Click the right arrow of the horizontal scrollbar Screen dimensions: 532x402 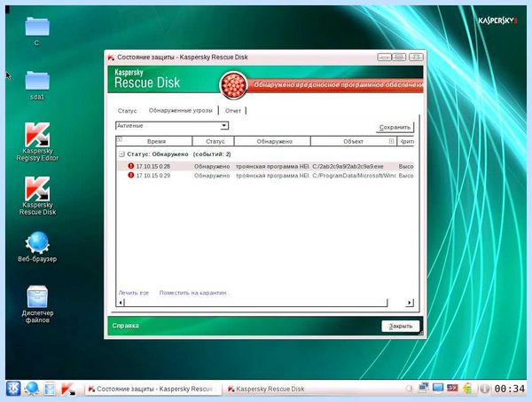pos(410,303)
